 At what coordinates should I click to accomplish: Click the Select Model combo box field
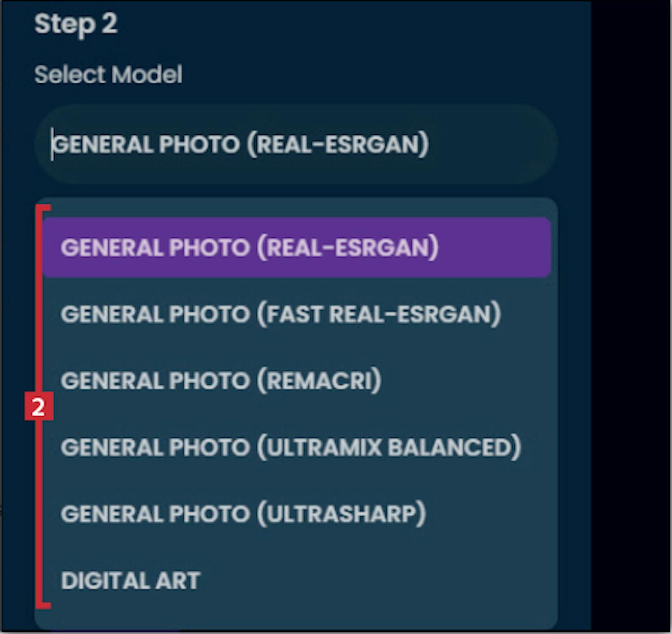pos(296,144)
